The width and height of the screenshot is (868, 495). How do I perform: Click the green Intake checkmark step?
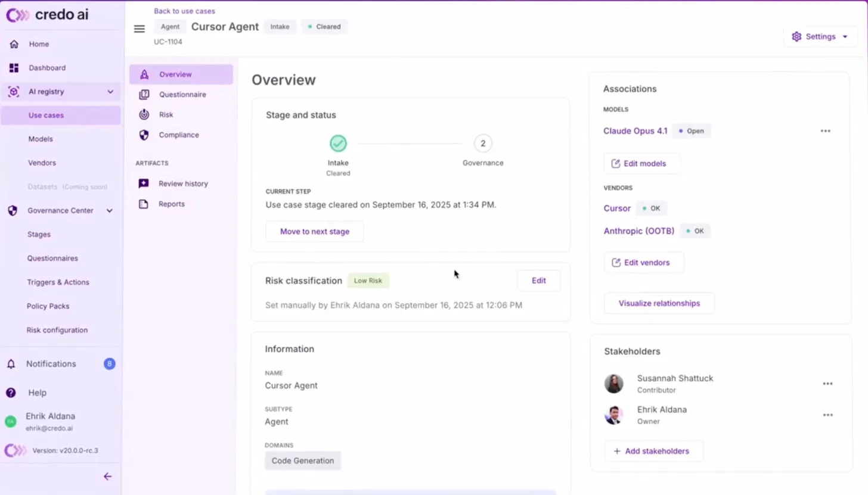338,143
